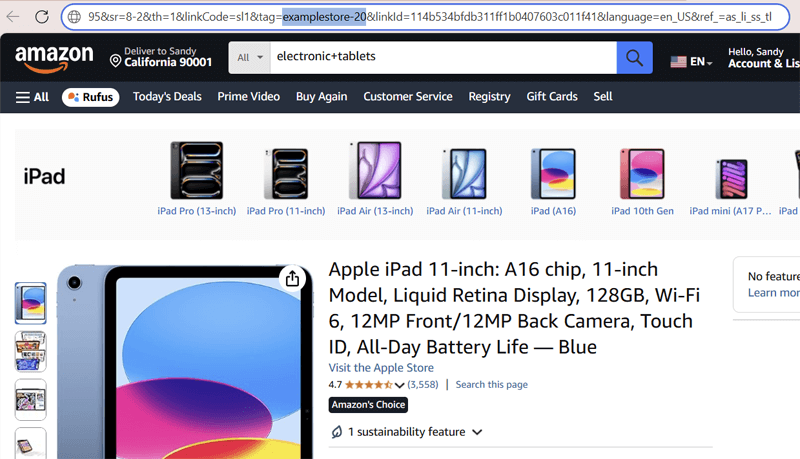This screenshot has height=459, width=800.
Task: Click the share icon on product image
Action: click(292, 278)
